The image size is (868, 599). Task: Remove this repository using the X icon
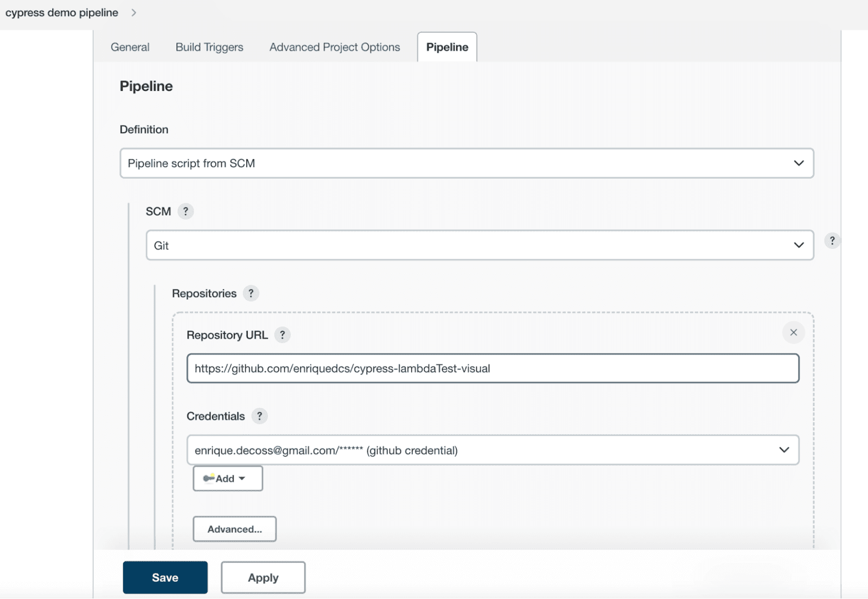coord(794,332)
